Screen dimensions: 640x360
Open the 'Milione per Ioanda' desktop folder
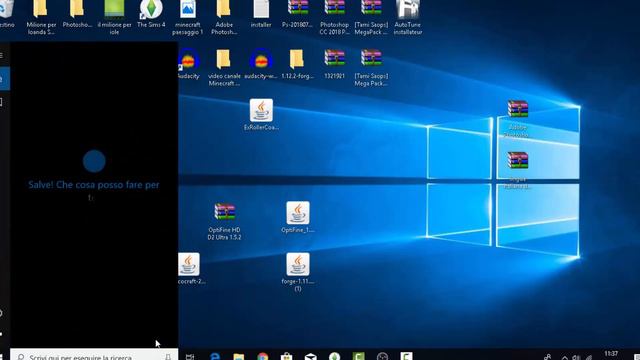point(41,9)
